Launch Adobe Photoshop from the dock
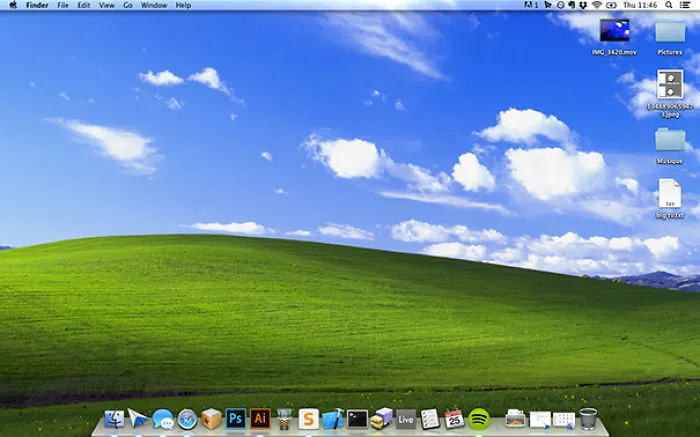This screenshot has width=700, height=437. pyautogui.click(x=236, y=419)
